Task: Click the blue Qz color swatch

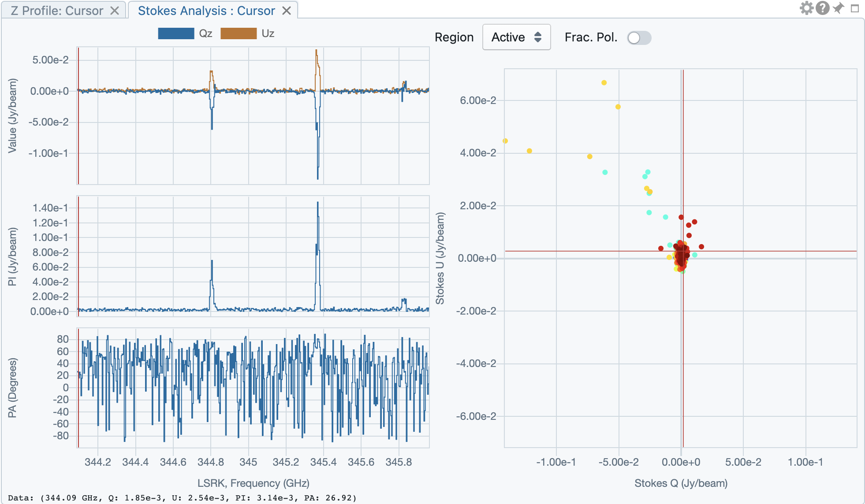Action: [175, 33]
